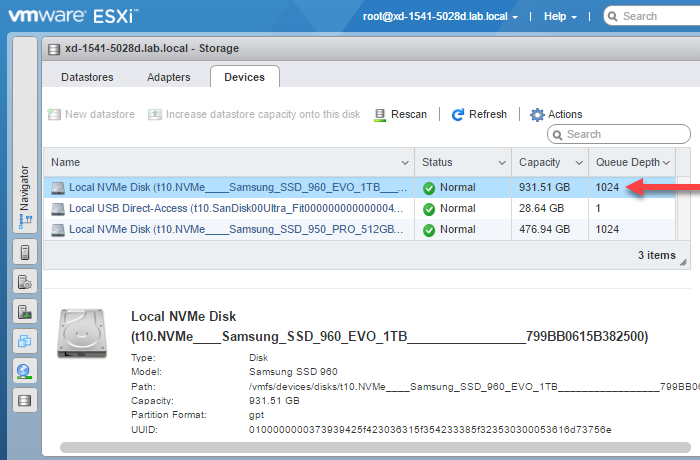This screenshot has width=700, height=460.
Task: Click the gpt partition format value
Action: (256, 415)
